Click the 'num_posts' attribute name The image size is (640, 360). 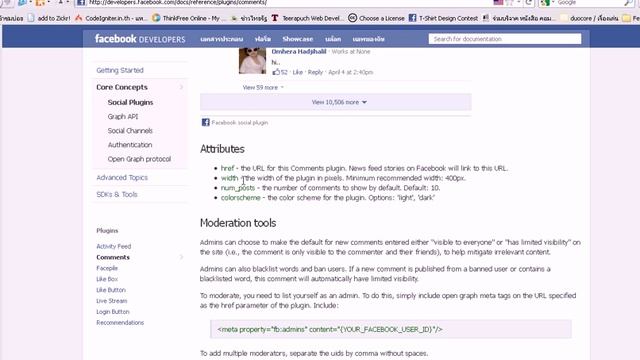pos(238,188)
